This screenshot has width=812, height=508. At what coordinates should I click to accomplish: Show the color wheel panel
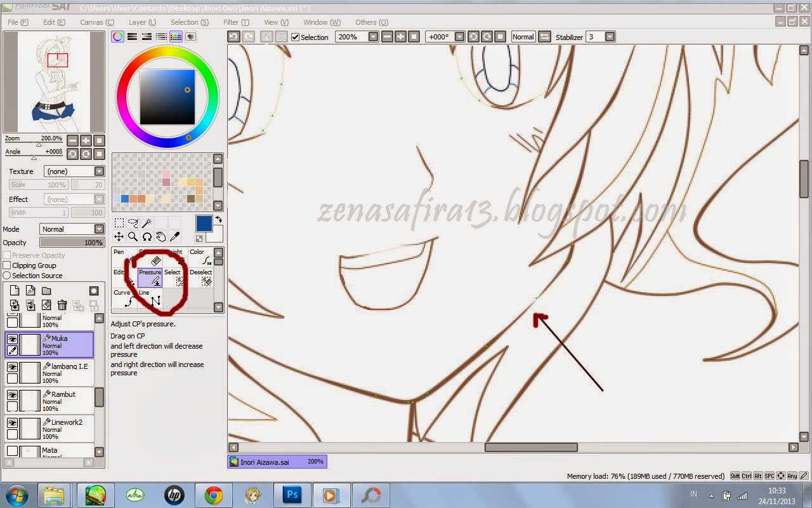[117, 37]
